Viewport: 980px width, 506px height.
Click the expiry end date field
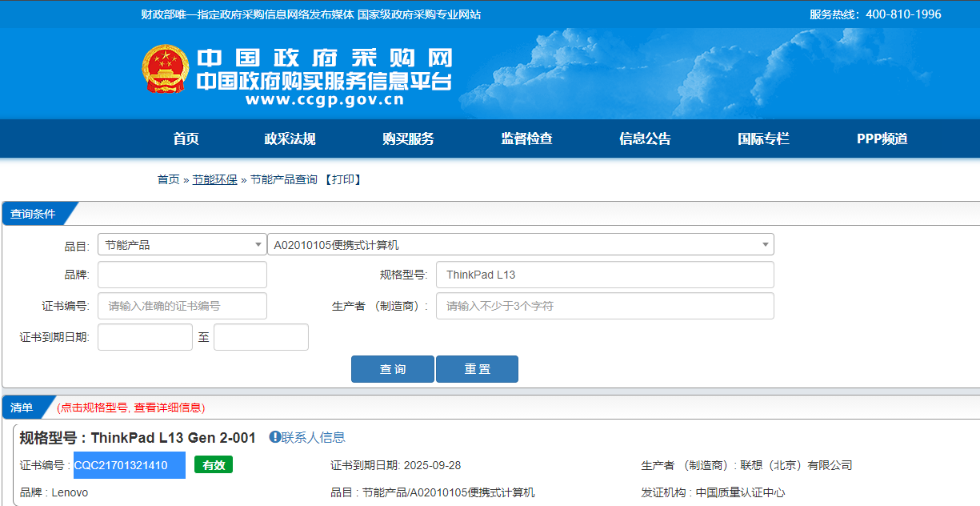point(261,337)
